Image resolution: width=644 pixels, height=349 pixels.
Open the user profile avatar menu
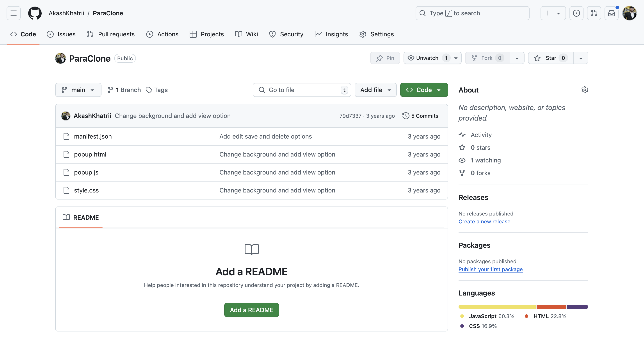[629, 13]
